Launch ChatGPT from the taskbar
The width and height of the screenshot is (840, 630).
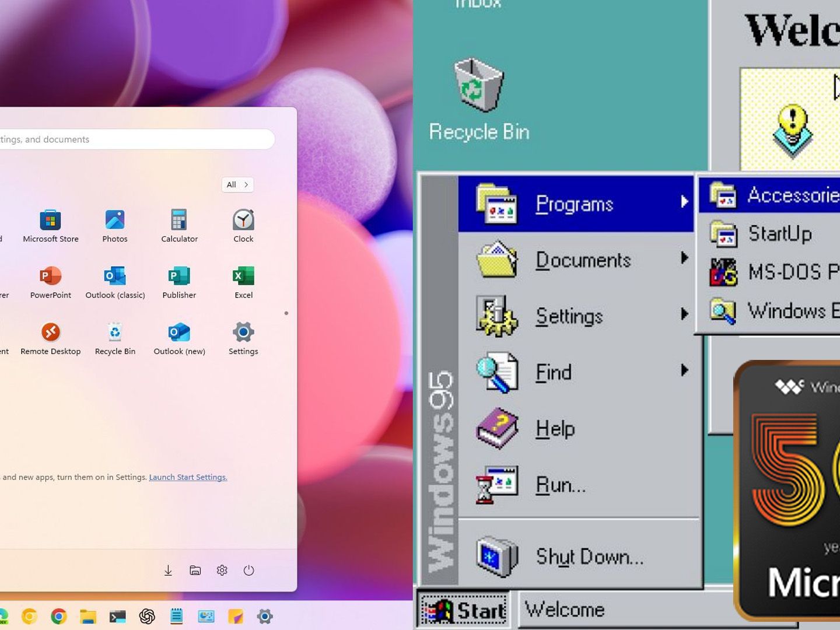pos(147,616)
